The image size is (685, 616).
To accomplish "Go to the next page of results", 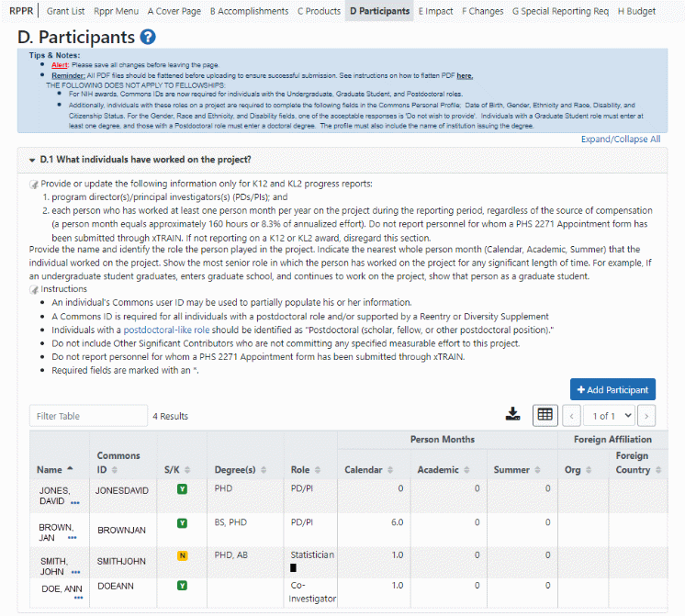I will (647, 416).
